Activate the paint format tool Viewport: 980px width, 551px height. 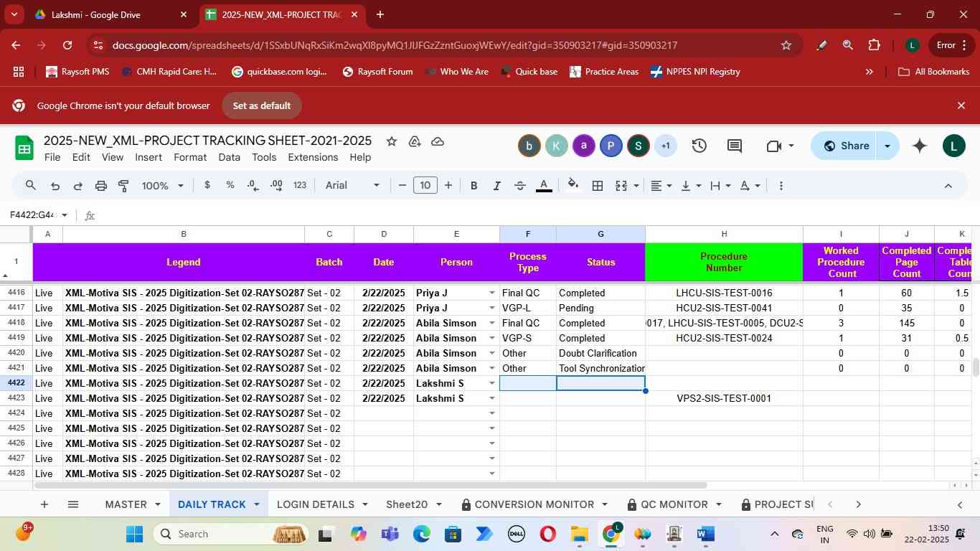pos(123,186)
